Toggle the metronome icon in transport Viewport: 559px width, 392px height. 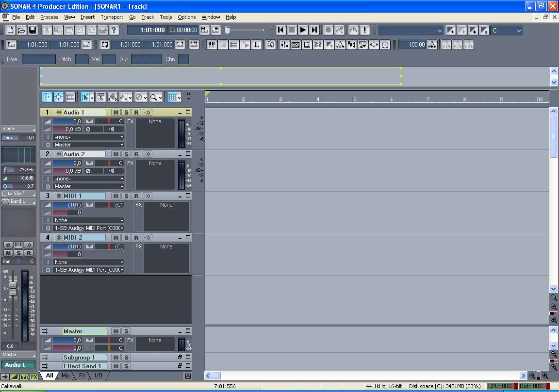[353, 30]
